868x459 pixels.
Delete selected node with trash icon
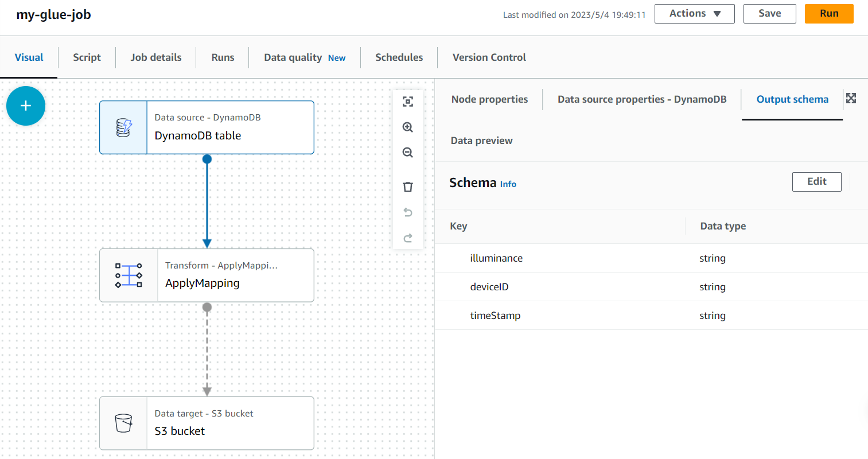click(x=408, y=187)
